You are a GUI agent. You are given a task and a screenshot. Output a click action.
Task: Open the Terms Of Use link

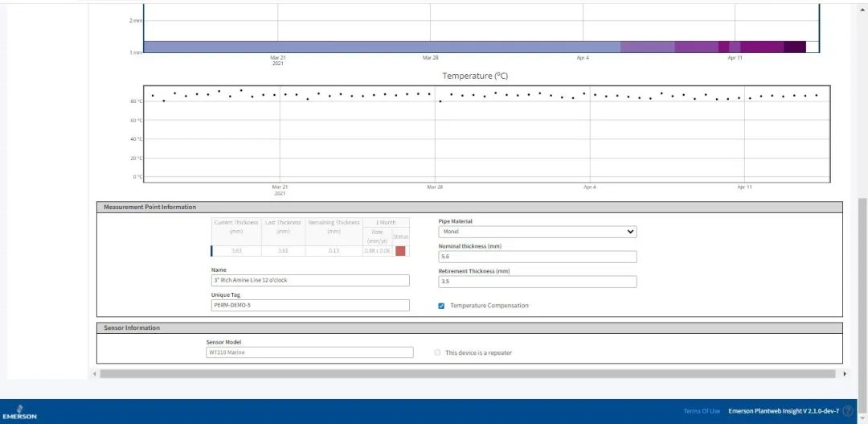(x=701, y=411)
